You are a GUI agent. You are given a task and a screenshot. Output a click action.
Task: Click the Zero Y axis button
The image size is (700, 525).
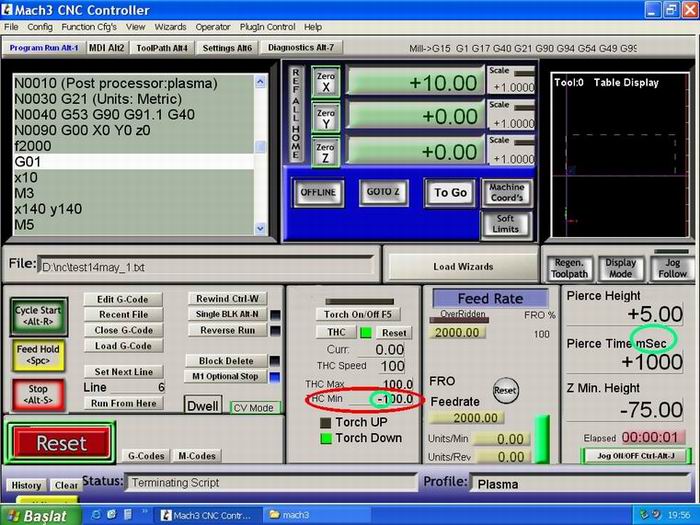[x=326, y=117]
